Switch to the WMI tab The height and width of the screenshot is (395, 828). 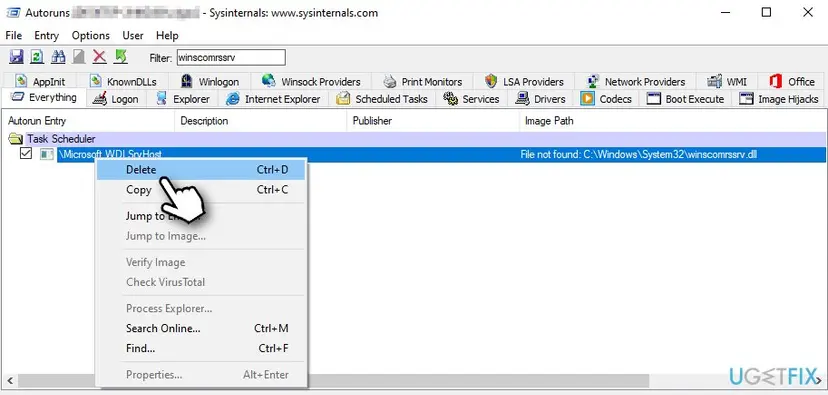[x=727, y=81]
